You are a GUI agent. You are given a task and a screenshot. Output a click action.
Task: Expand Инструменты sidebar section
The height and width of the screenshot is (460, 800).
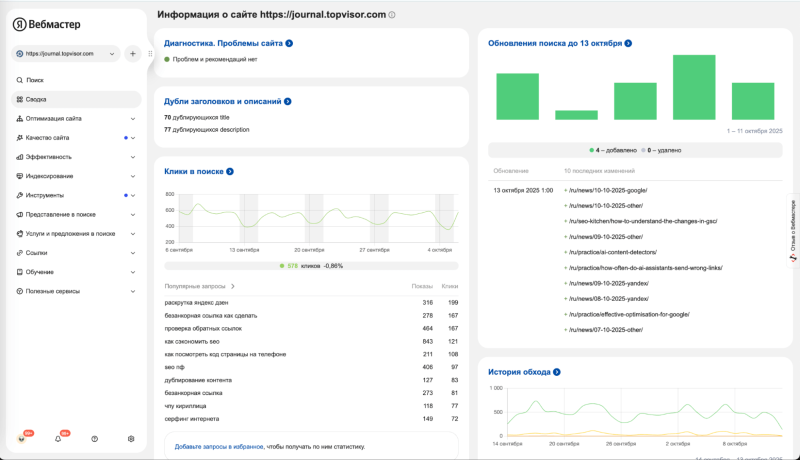point(132,195)
